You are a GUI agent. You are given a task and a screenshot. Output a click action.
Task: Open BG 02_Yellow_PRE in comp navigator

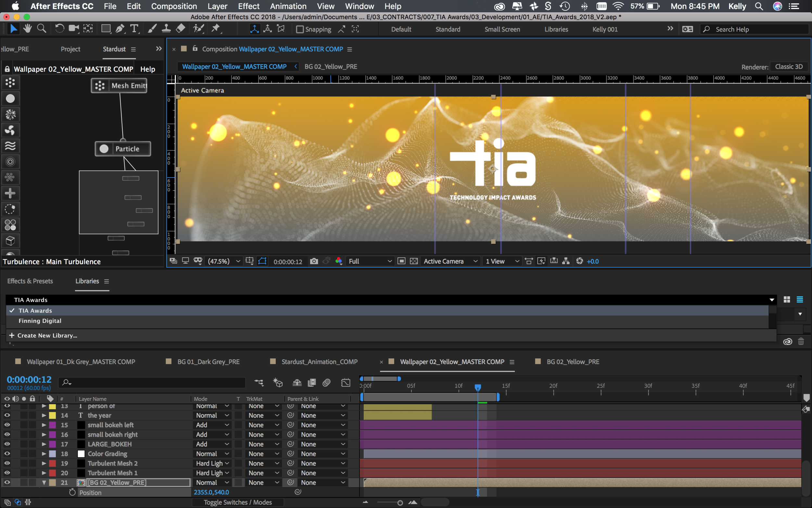pos(331,67)
